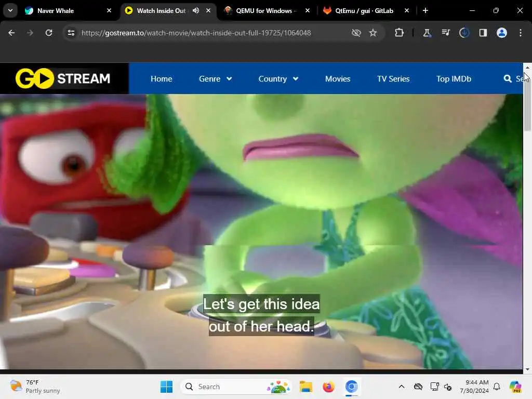The image size is (532, 399).
Task: Open the browser three-dot menu
Action: tap(520, 33)
